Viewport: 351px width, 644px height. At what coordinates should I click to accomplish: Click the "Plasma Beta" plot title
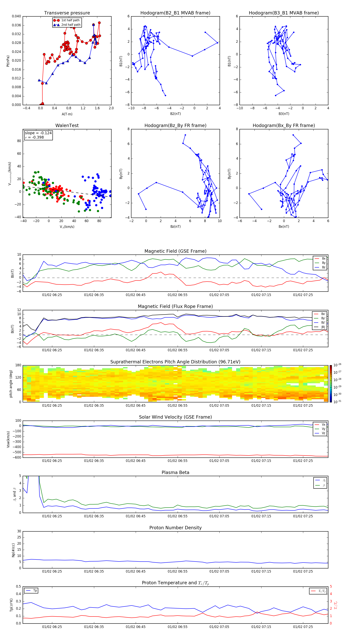coord(175,472)
